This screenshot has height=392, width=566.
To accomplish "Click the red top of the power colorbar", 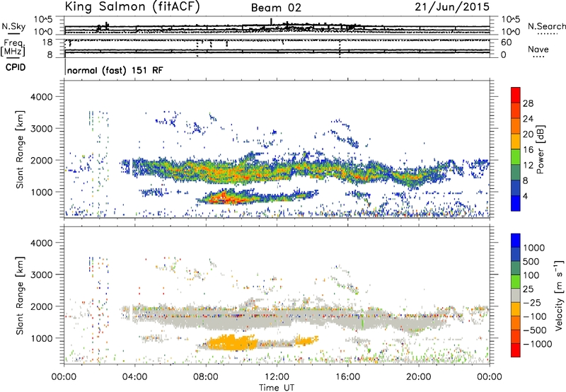I will (516, 95).
